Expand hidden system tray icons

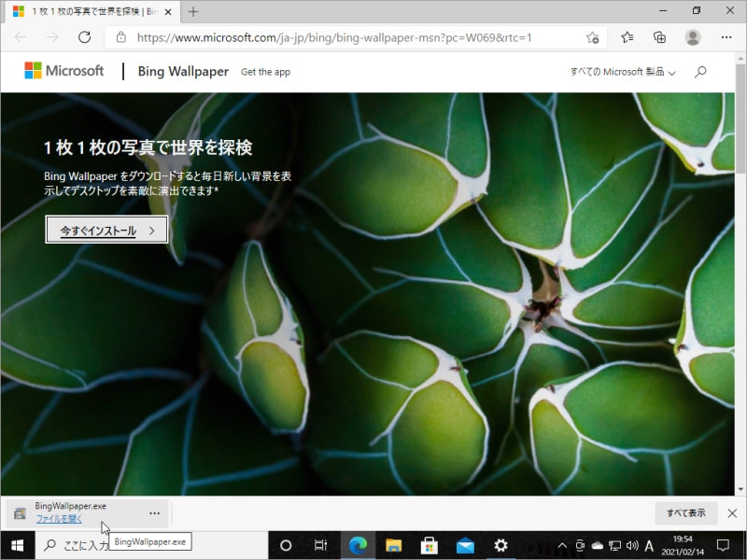[561, 545]
